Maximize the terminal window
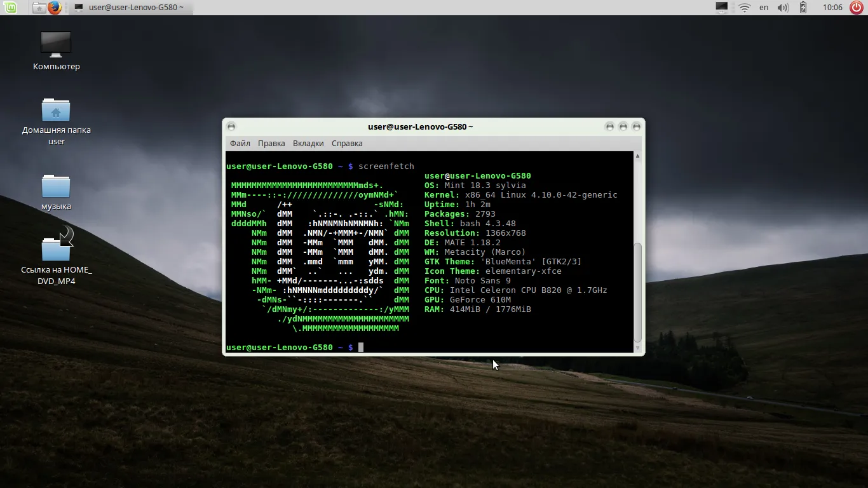 point(623,126)
